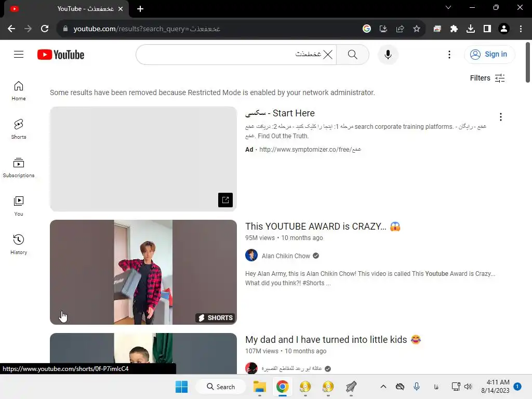Viewport: 532px width, 399px height.
Task: Show hidden tray icons chevron
Action: pos(383,387)
